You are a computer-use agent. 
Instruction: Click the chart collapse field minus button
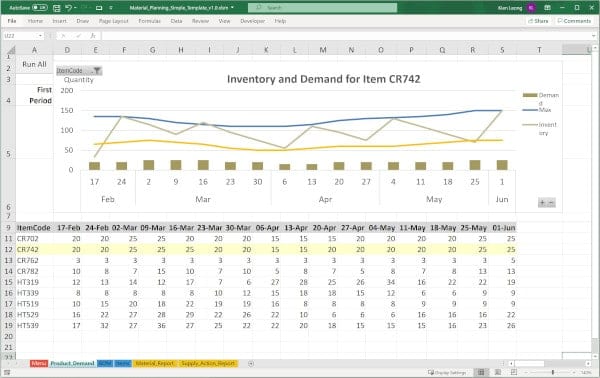(551, 203)
